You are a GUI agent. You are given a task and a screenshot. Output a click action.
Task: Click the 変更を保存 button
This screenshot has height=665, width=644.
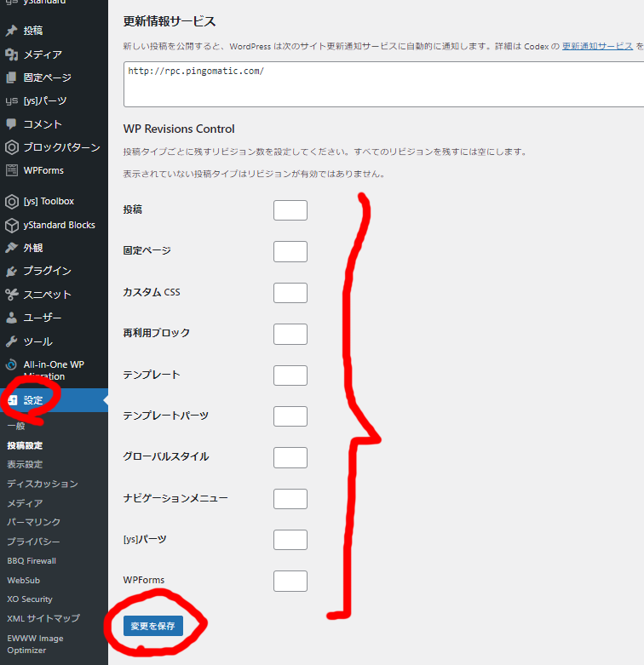(x=153, y=626)
